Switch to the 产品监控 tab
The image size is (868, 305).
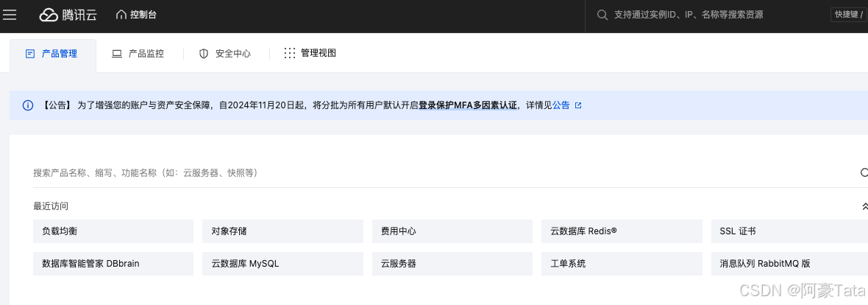tap(138, 54)
